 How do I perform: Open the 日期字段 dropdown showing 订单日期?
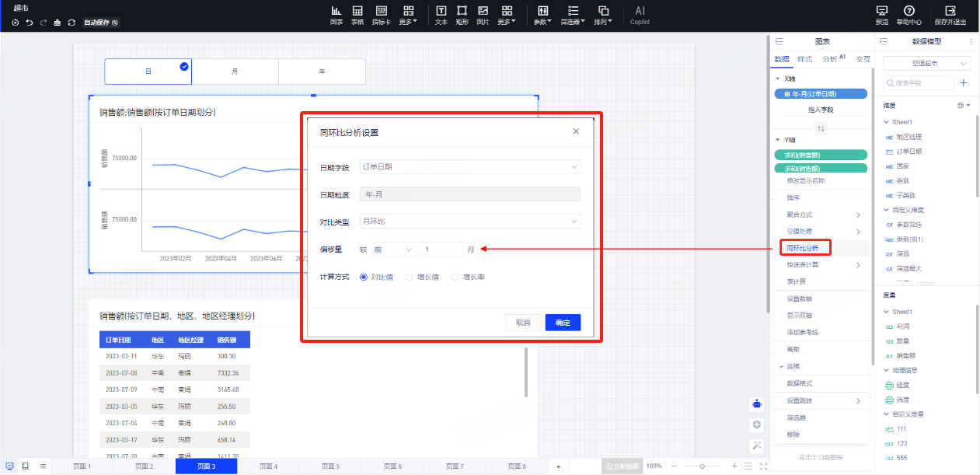[469, 167]
